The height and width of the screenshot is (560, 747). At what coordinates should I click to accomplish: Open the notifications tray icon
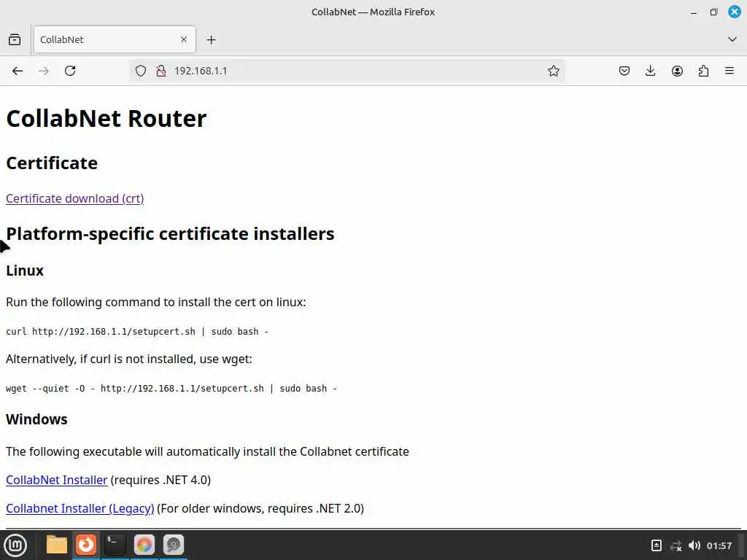point(656,545)
